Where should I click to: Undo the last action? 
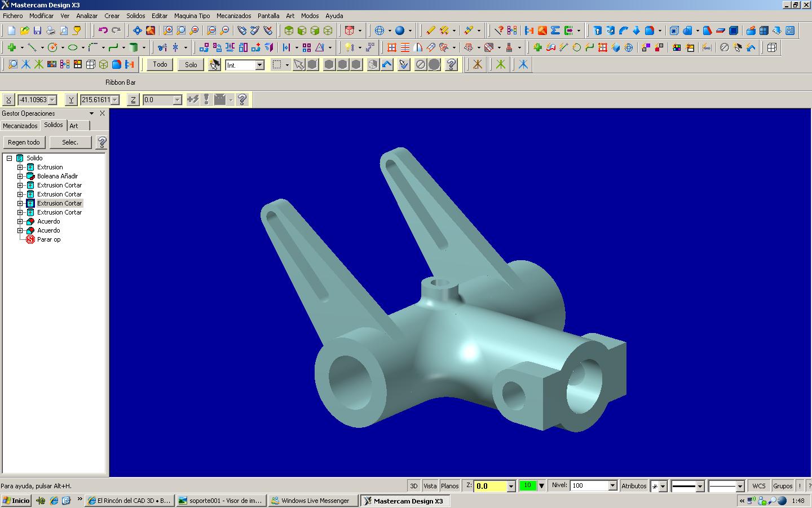coord(103,30)
